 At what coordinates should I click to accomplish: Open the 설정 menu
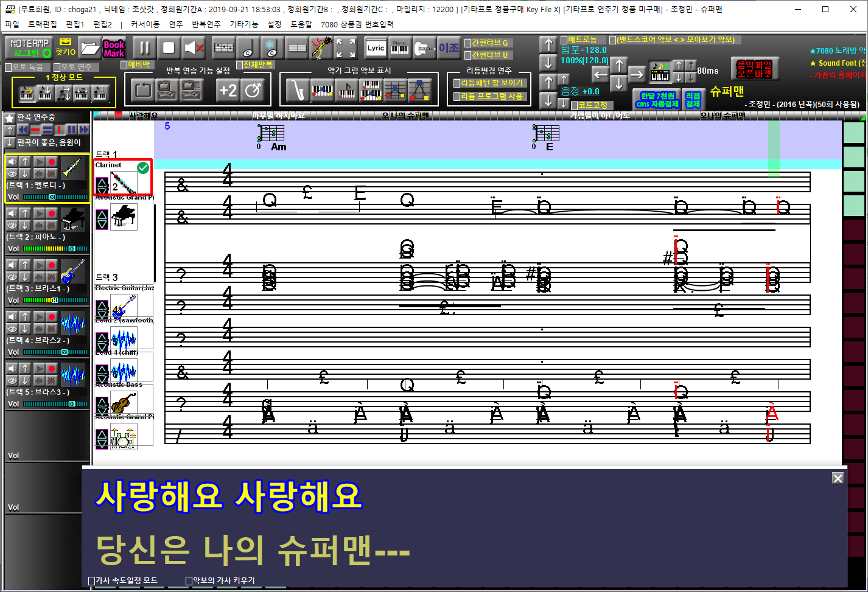(x=275, y=24)
